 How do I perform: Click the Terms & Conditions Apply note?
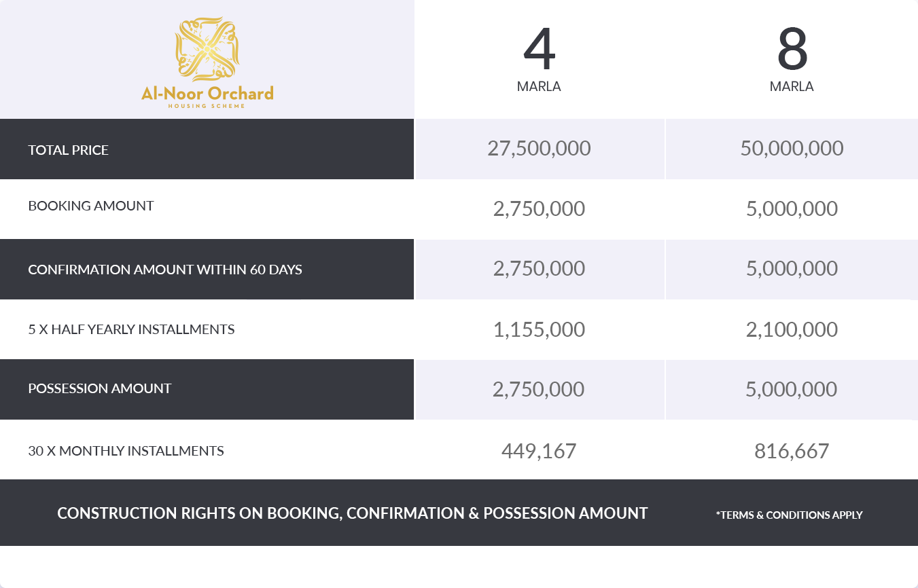tap(789, 515)
